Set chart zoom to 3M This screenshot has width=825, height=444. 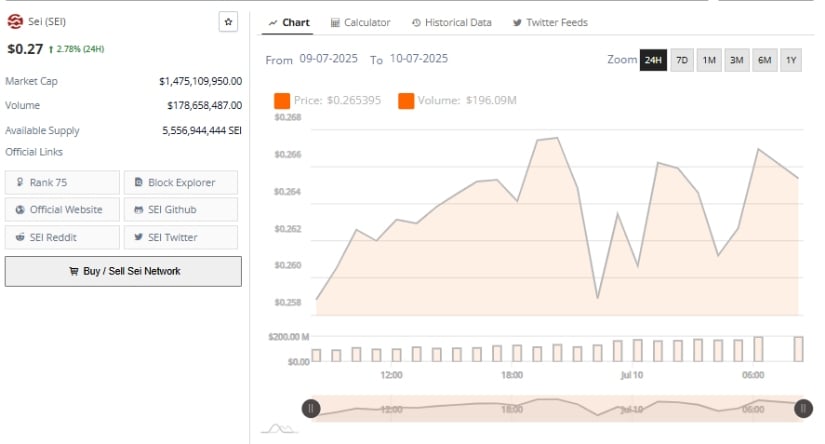[737, 60]
